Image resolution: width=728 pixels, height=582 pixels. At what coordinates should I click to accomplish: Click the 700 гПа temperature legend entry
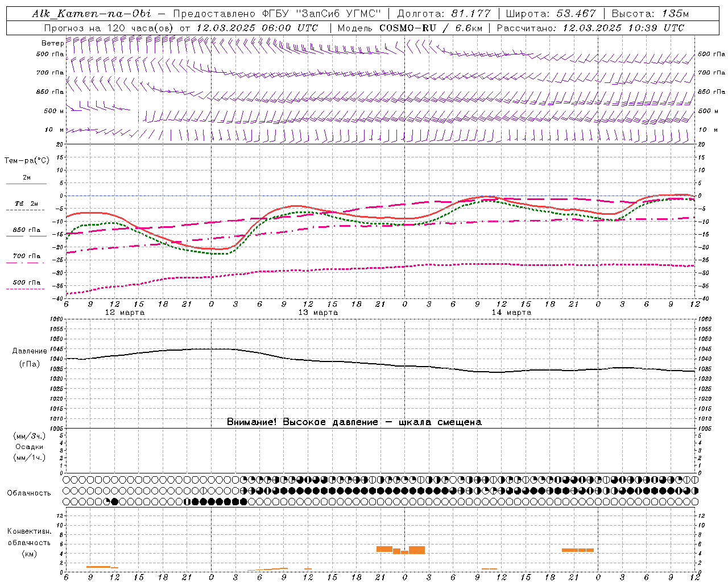(x=27, y=256)
